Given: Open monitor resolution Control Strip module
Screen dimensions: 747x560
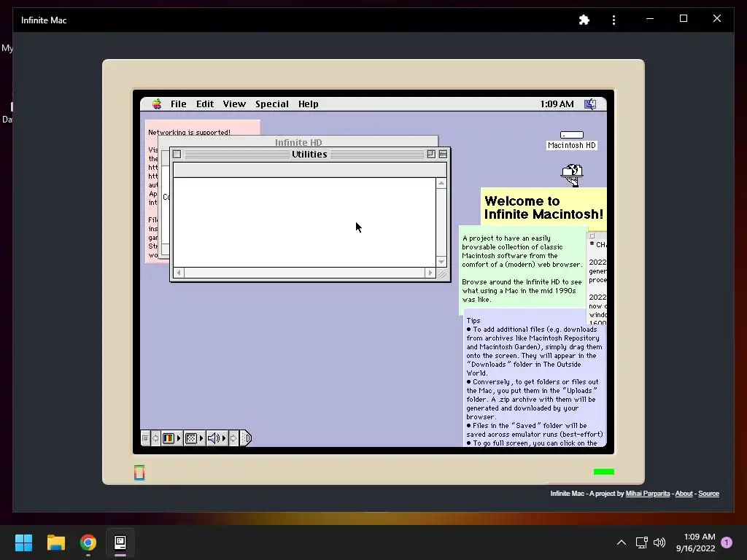Looking at the screenshot, I should (191, 438).
